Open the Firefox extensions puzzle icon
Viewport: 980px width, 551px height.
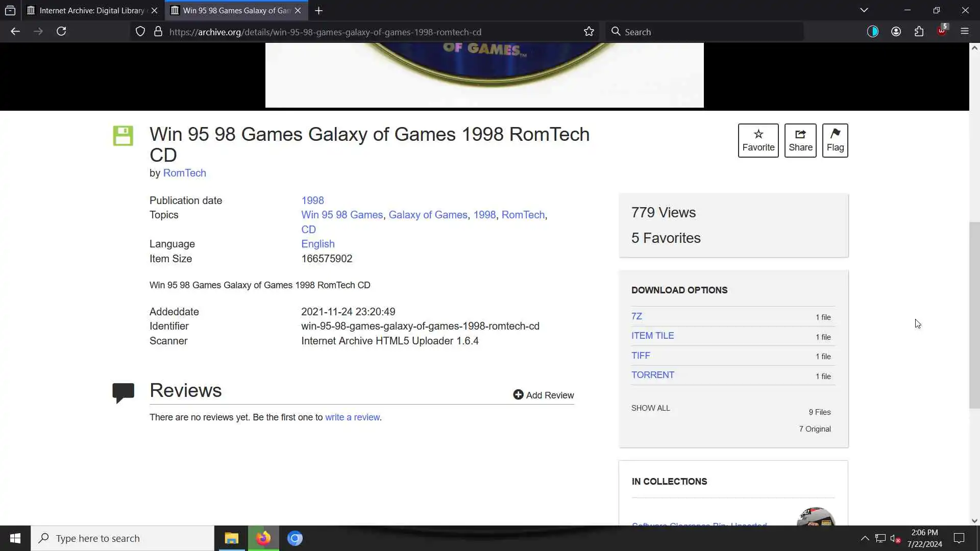pyautogui.click(x=919, y=32)
